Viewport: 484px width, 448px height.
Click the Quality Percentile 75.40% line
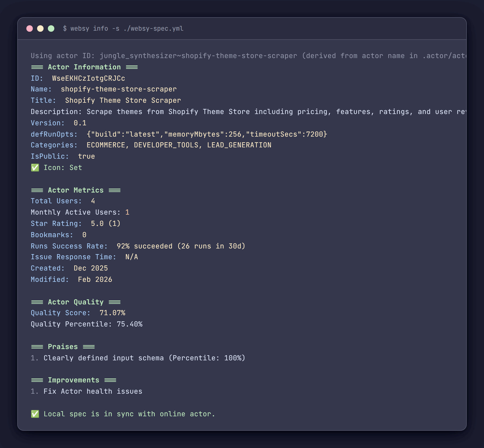(87, 324)
